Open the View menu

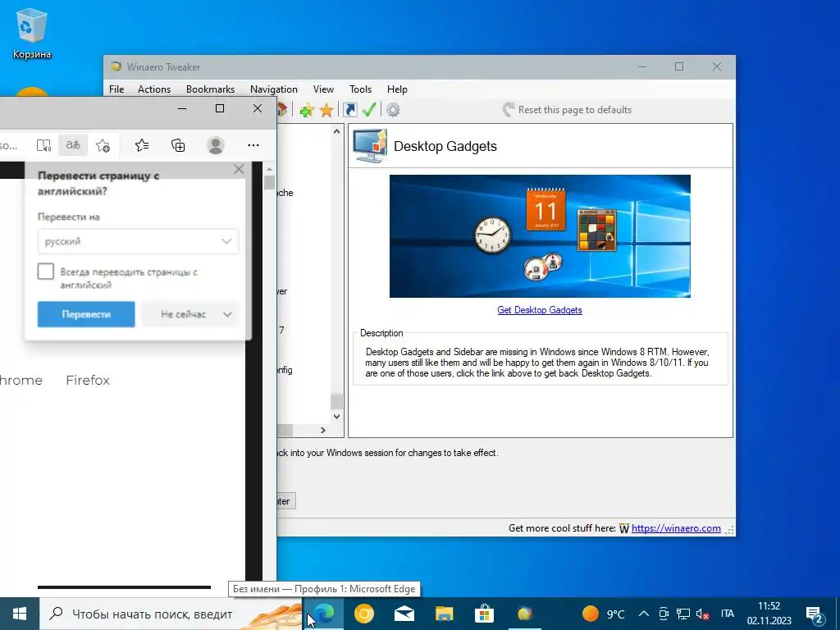(x=323, y=89)
